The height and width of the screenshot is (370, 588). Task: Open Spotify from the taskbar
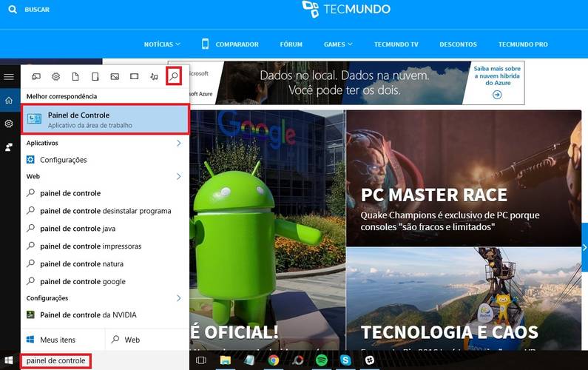(322, 360)
